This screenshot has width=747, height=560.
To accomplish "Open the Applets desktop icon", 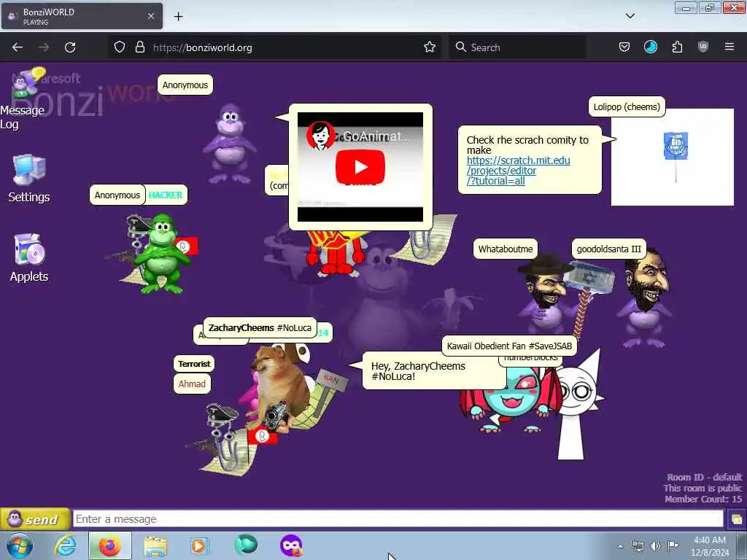I will [x=28, y=257].
